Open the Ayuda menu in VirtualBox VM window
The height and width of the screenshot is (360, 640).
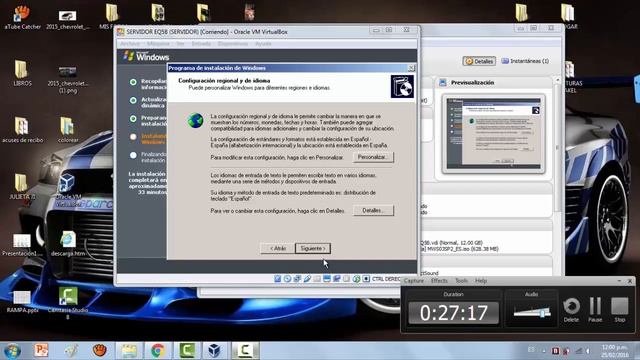[263, 44]
